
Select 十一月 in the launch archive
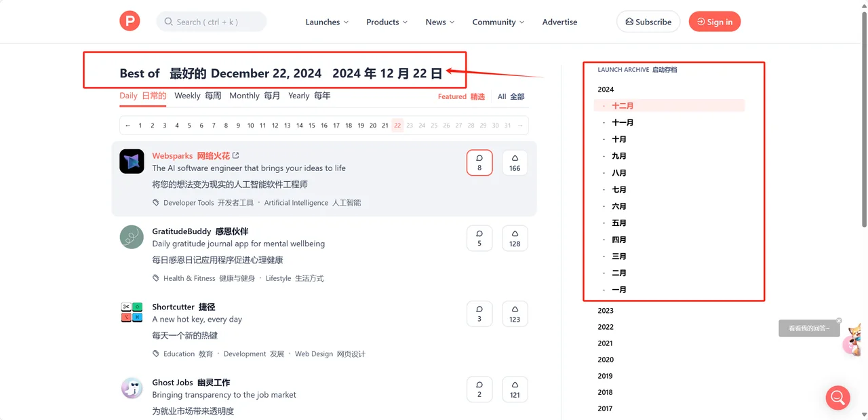[623, 123]
